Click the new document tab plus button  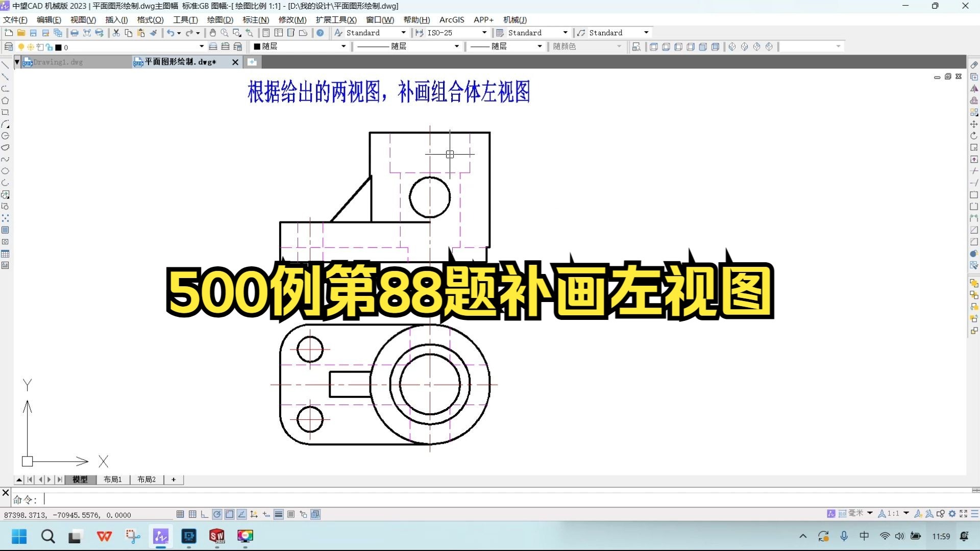pos(252,62)
